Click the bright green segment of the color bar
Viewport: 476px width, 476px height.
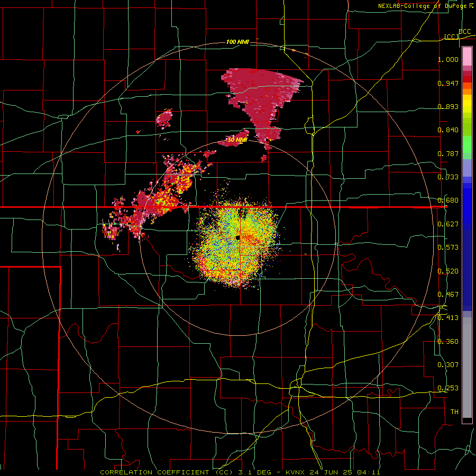click(467, 144)
